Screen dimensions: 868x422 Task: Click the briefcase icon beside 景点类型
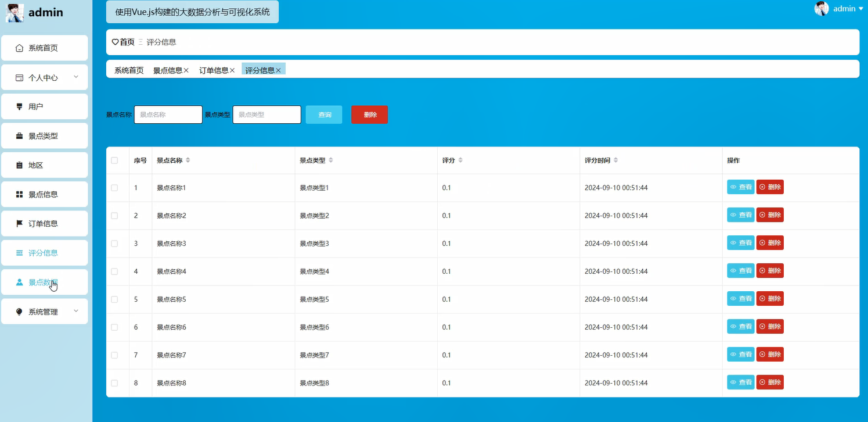(x=19, y=136)
